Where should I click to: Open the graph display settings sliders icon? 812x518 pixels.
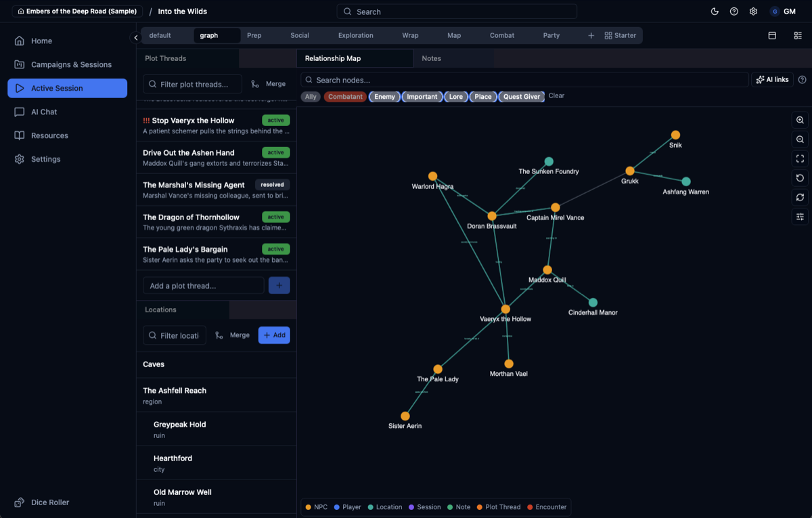(x=800, y=217)
